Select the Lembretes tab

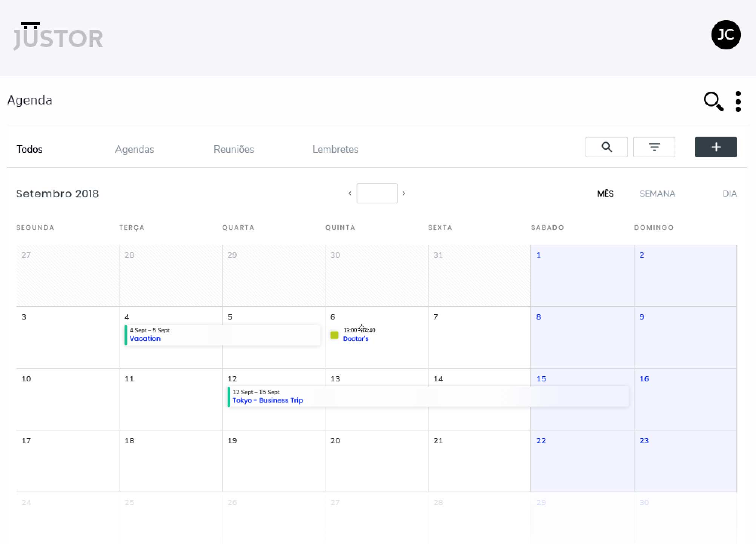[x=335, y=149]
